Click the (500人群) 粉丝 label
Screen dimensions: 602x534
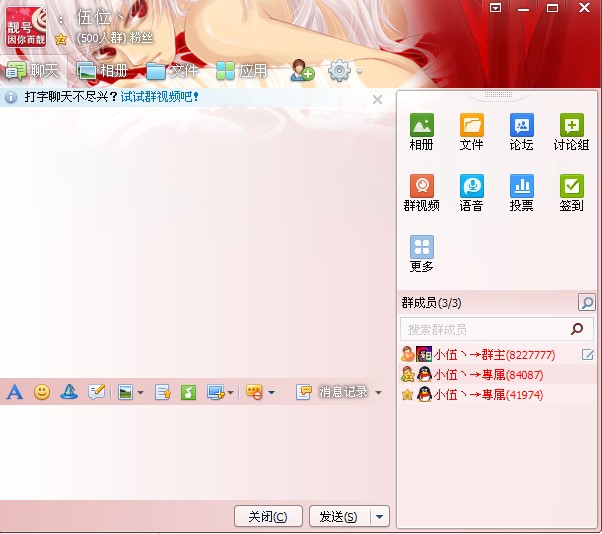(x=114, y=38)
